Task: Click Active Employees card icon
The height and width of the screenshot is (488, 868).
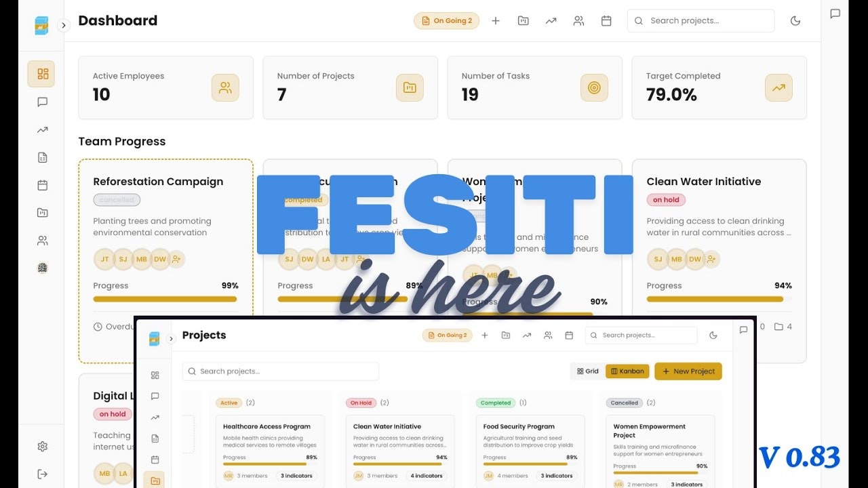Action: click(225, 87)
